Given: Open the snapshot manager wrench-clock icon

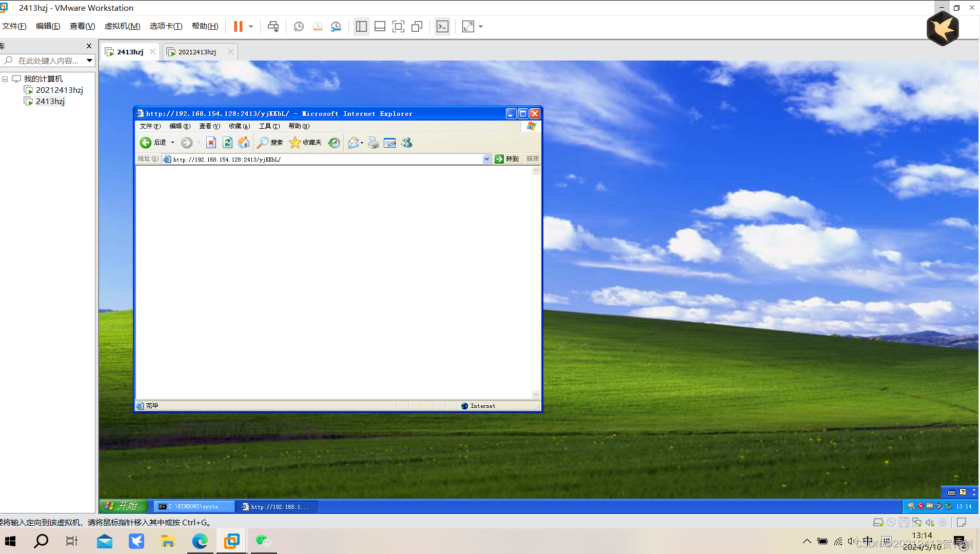Looking at the screenshot, I should tap(336, 27).
